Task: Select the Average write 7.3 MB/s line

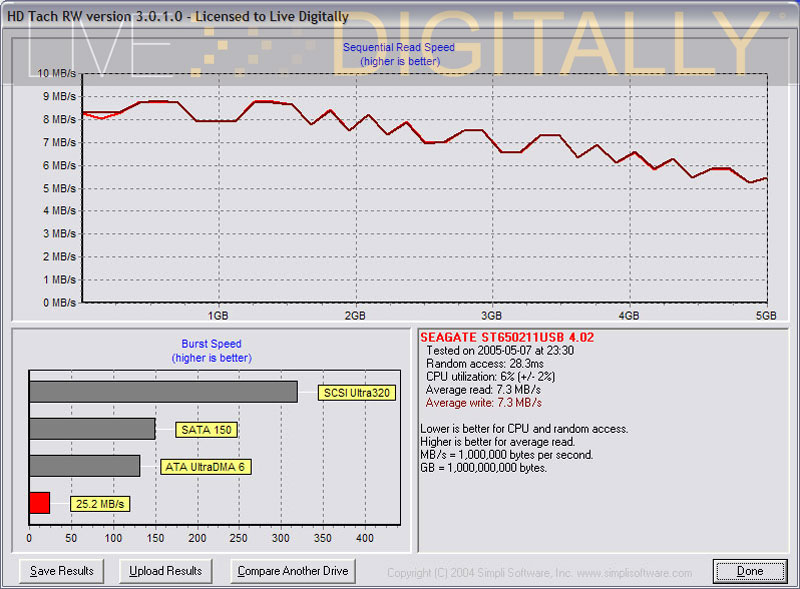Action: pyautogui.click(x=484, y=403)
